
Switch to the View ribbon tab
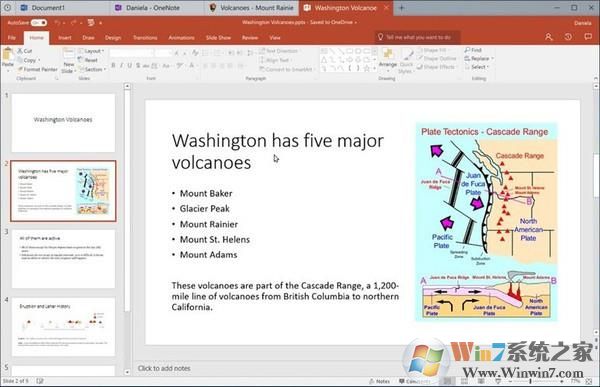pyautogui.click(x=275, y=38)
